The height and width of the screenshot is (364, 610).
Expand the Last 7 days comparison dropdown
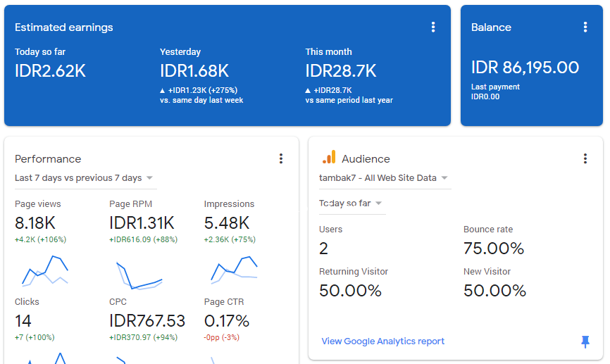(85, 178)
